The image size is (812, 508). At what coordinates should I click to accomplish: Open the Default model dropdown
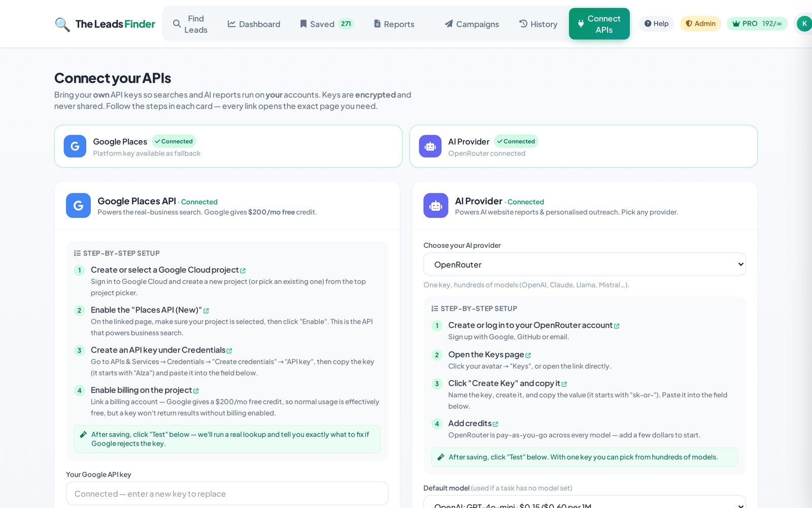click(585, 502)
